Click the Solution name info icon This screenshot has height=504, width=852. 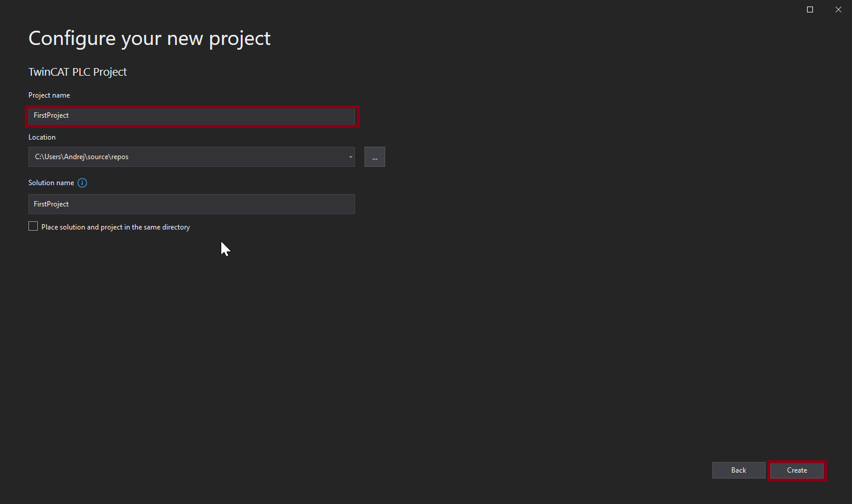(x=82, y=183)
